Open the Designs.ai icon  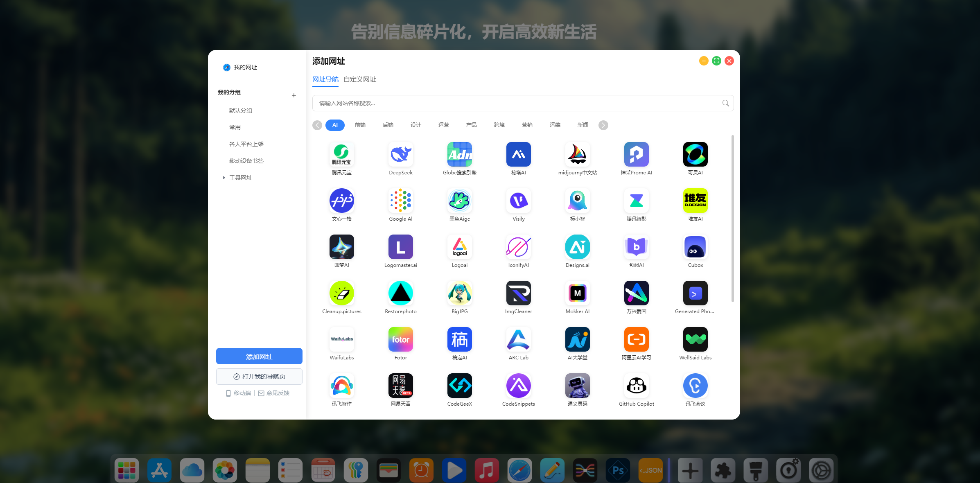point(577,247)
